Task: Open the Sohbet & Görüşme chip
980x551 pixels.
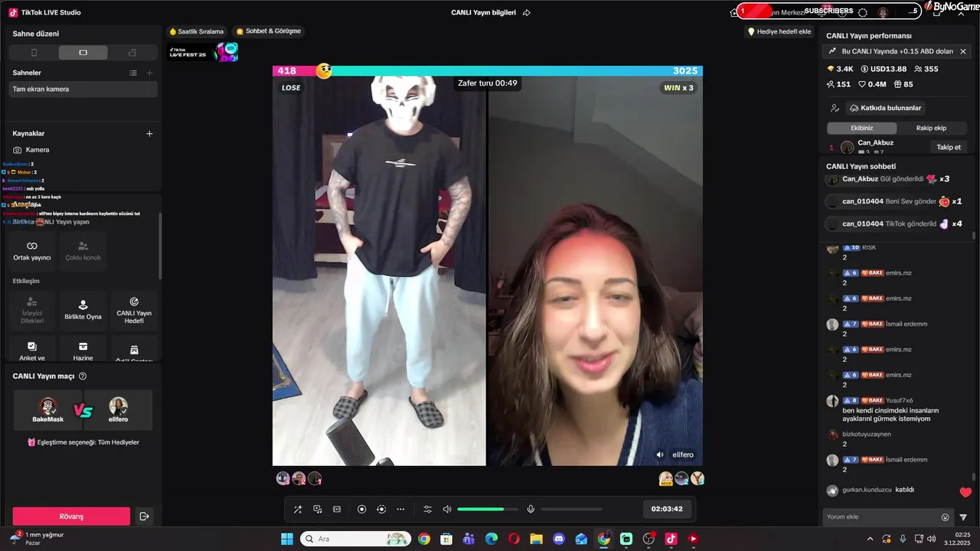Action: pyautogui.click(x=269, y=31)
